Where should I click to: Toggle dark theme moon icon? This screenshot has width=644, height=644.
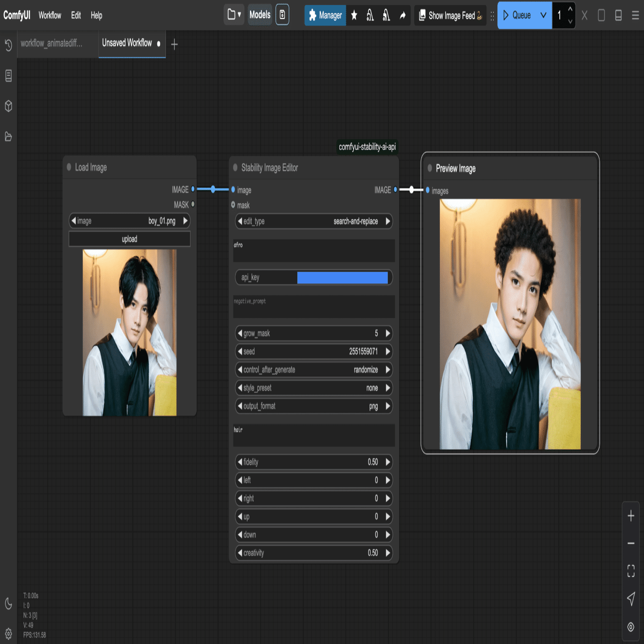point(8,604)
